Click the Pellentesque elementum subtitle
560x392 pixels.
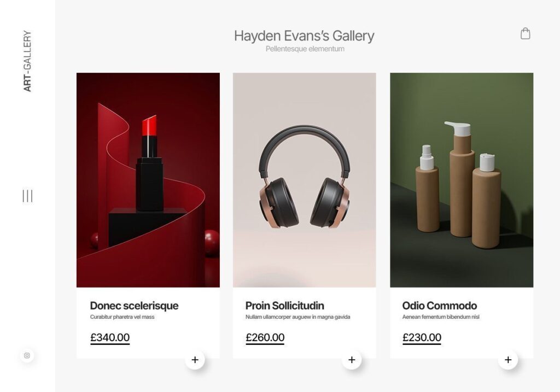point(305,49)
